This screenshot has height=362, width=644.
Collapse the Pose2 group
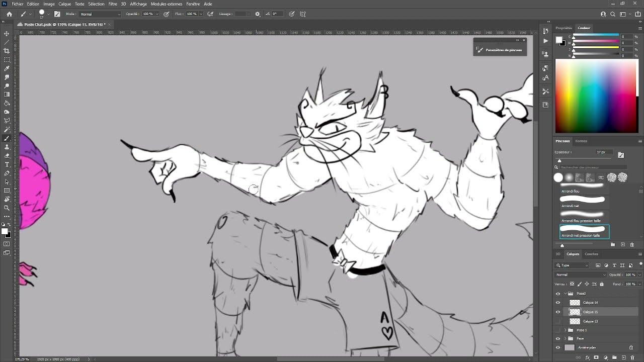coord(565,294)
